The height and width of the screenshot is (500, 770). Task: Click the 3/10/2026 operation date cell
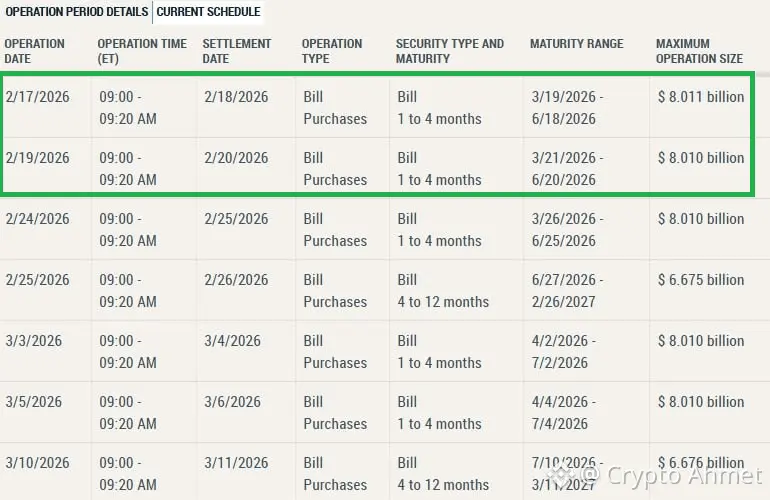(38, 463)
